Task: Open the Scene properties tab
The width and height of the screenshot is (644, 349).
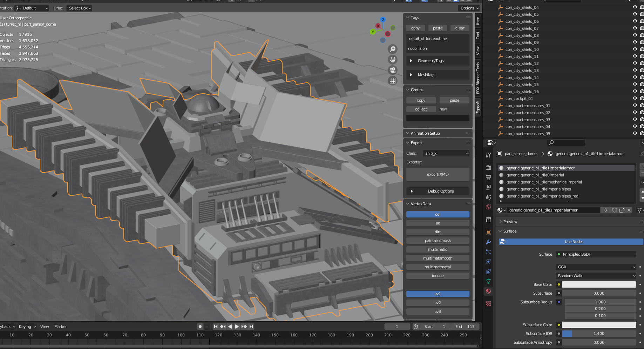Action: click(x=488, y=197)
